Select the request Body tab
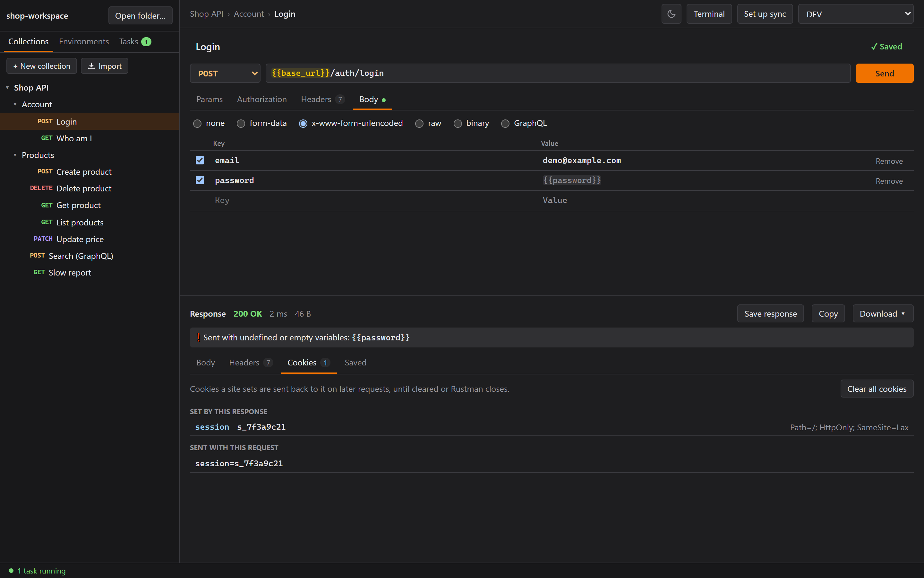The width and height of the screenshot is (924, 578). click(372, 100)
